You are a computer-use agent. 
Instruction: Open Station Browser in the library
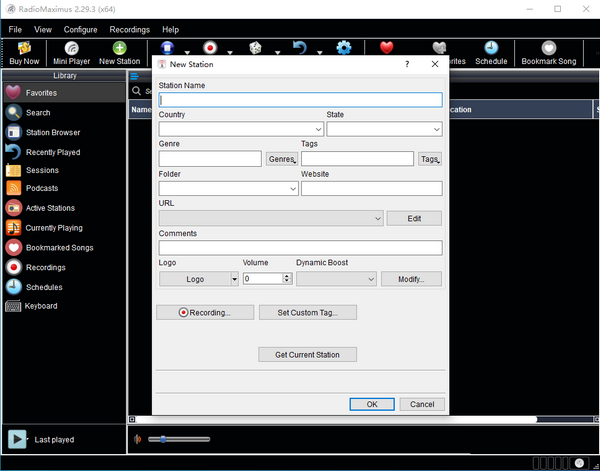click(52, 132)
